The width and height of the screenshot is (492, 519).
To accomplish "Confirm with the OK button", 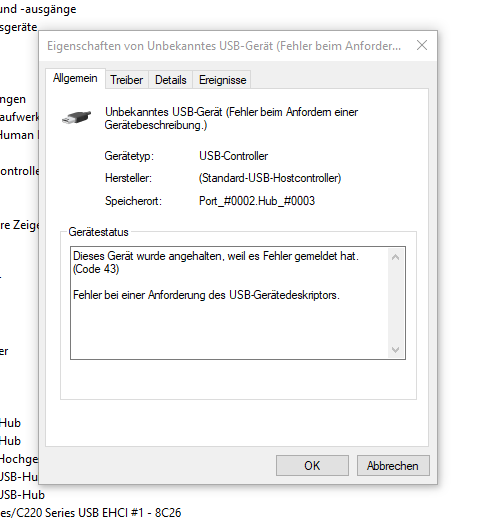I will [312, 465].
